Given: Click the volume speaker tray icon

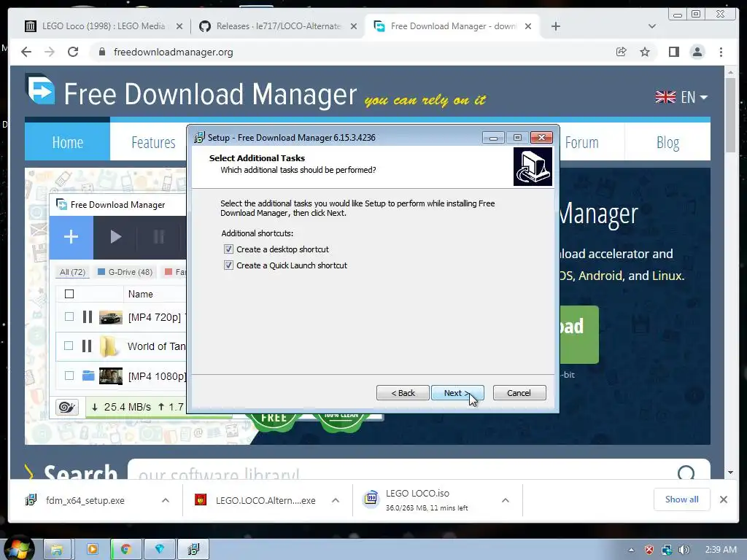Looking at the screenshot, I should click(x=684, y=550).
